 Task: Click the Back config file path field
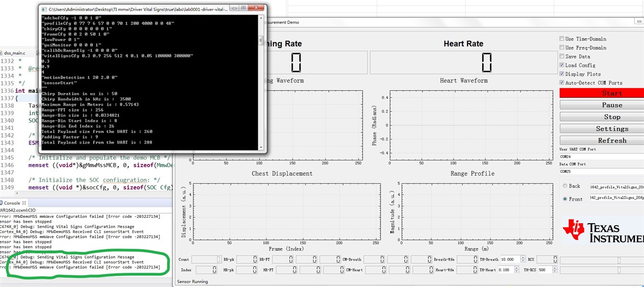[x=617, y=186]
